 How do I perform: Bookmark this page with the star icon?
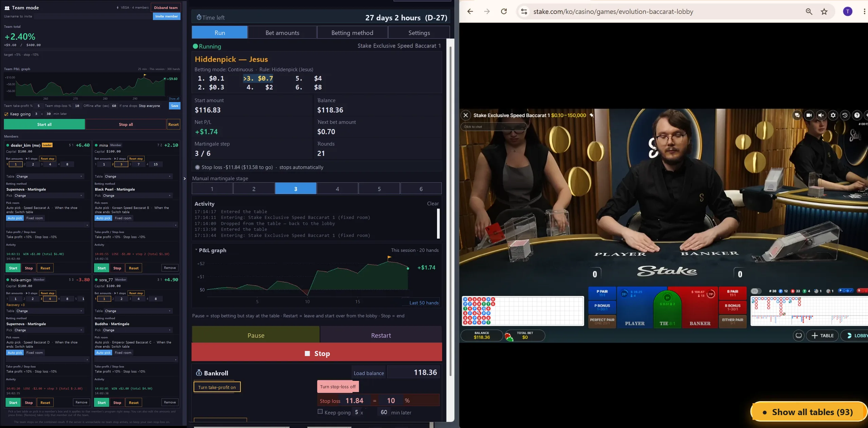(824, 12)
